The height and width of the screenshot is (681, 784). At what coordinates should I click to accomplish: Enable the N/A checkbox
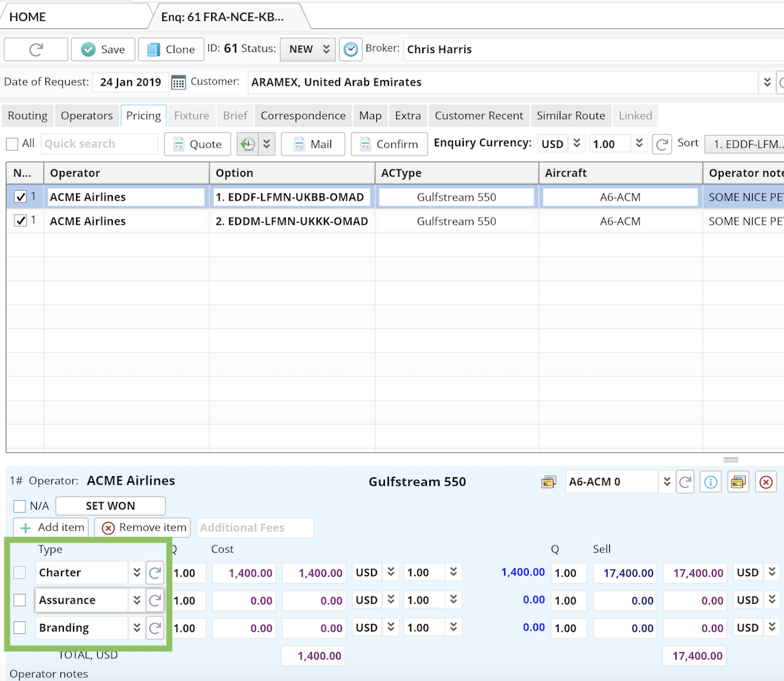coord(20,506)
